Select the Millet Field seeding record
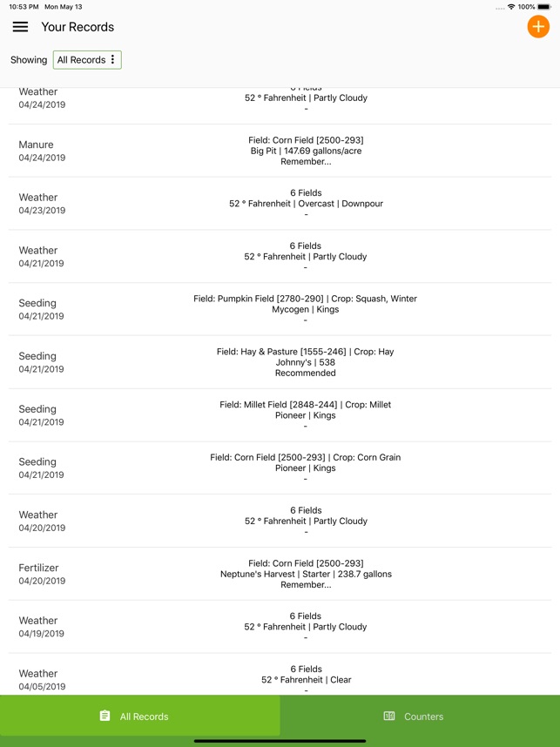The width and height of the screenshot is (560, 747). (x=280, y=415)
